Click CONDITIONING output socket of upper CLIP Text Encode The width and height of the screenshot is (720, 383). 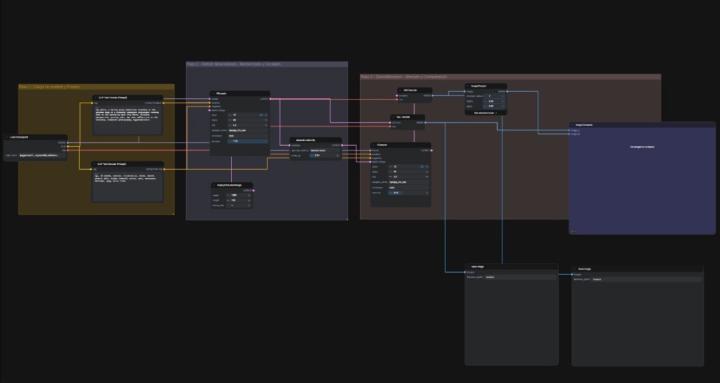162,103
